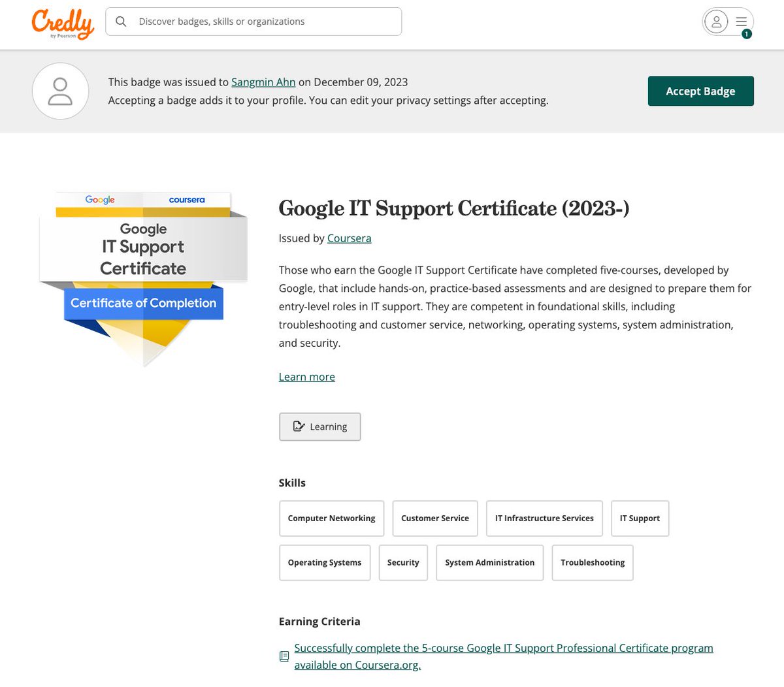Open Sangmin Ahn's profile link
Screen dimensions: 784x687
[x=263, y=82]
